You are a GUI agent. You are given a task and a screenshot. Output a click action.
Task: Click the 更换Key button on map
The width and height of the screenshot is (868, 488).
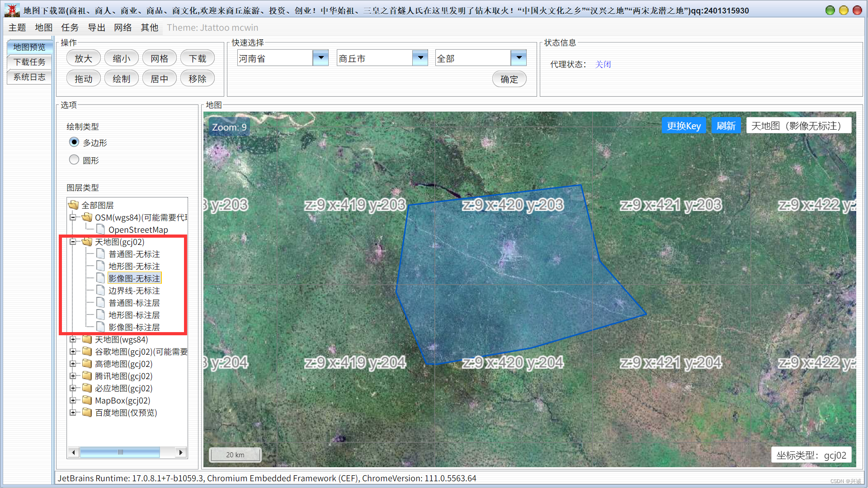click(x=683, y=126)
